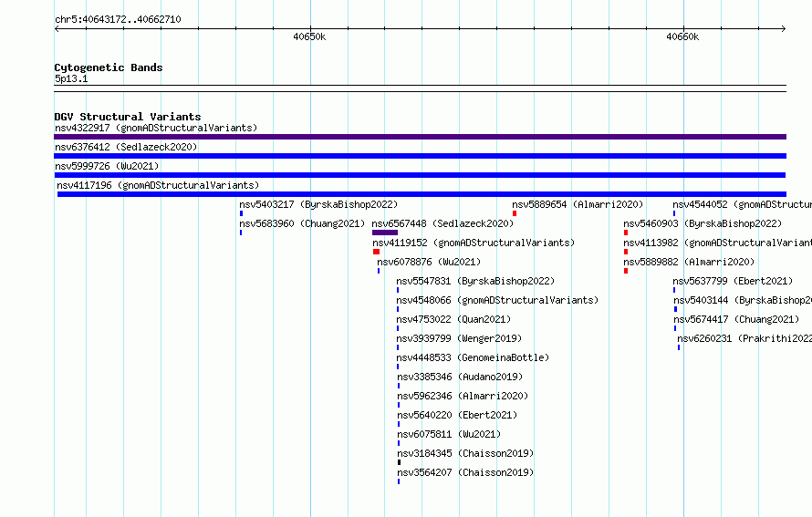Open the nsv5547831 ByrskaBishop2022 label
The height and width of the screenshot is (517, 812).
[475, 281]
